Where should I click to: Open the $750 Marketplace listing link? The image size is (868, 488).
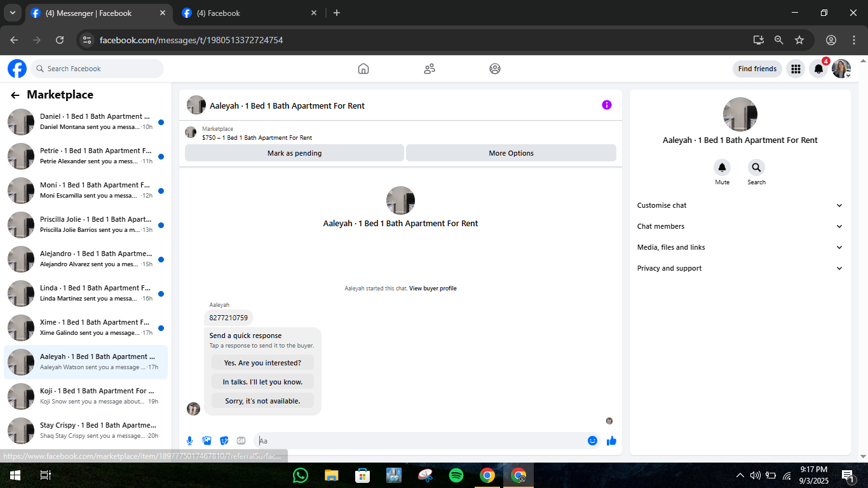point(257,137)
